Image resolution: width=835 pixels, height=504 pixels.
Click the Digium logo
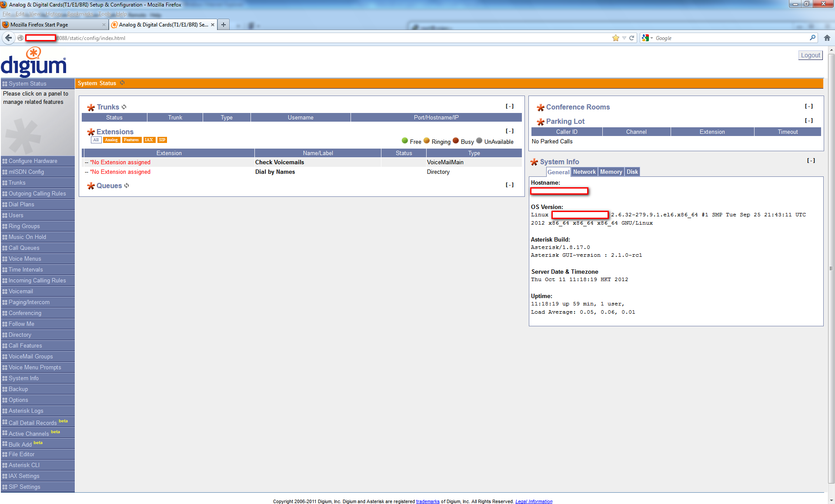(34, 62)
